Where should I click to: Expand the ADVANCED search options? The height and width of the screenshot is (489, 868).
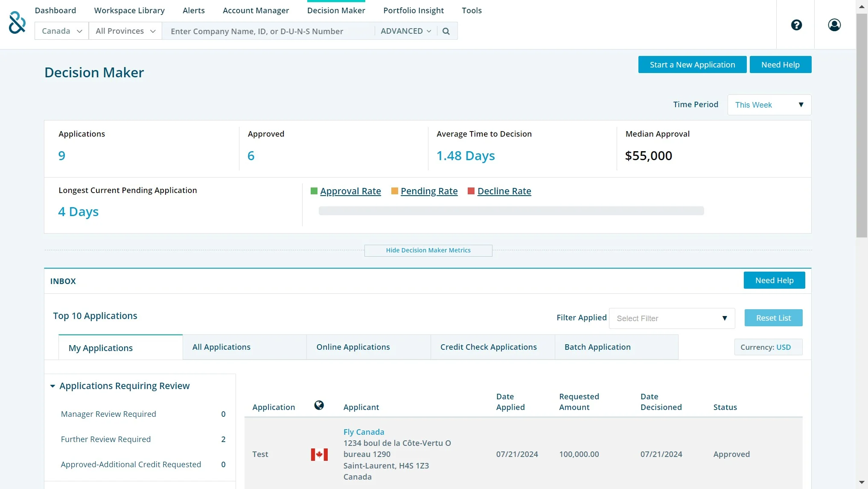405,31
